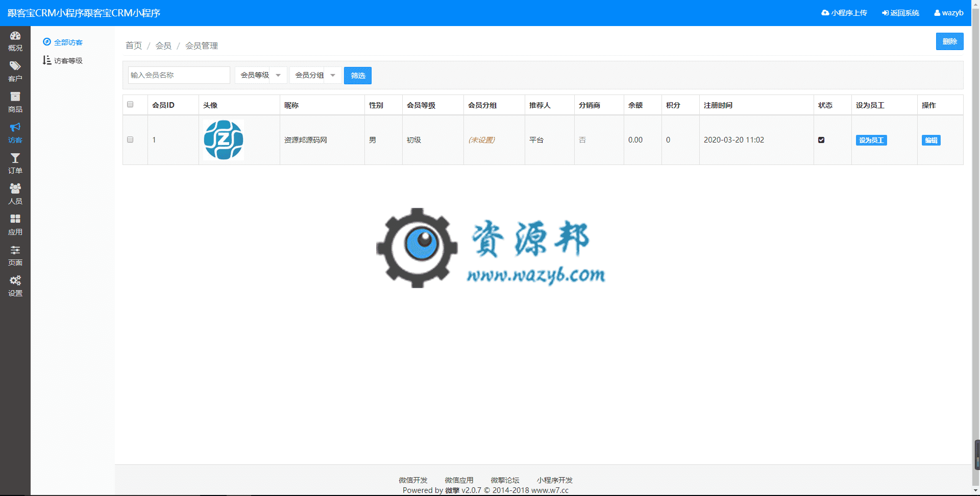The height and width of the screenshot is (496, 980).
Task: Expand the 会员分组 dropdown filter
Action: pos(315,75)
